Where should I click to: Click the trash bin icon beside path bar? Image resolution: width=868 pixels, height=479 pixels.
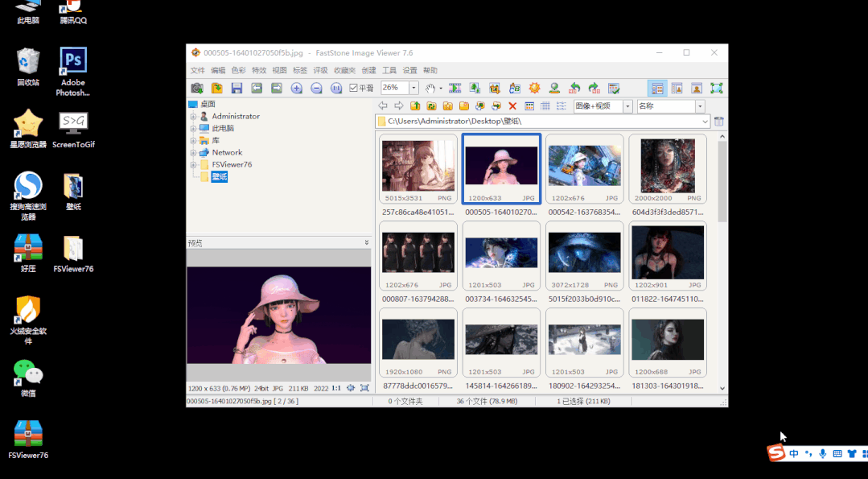pyautogui.click(x=718, y=122)
